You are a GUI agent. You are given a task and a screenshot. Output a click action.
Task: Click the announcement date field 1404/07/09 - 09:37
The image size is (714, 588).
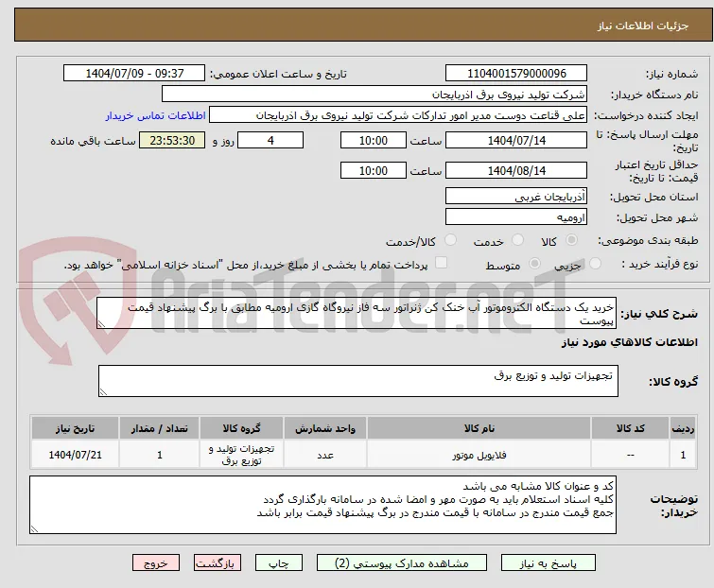pos(134,74)
